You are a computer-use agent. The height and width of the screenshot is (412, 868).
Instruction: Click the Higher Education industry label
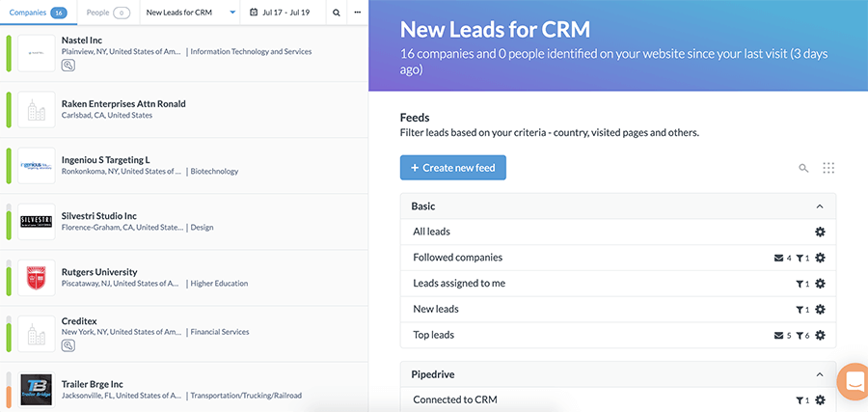point(219,284)
